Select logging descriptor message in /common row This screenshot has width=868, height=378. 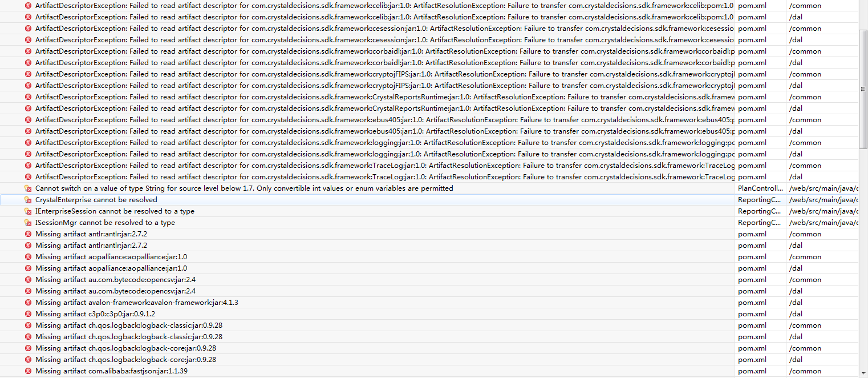[x=385, y=143]
